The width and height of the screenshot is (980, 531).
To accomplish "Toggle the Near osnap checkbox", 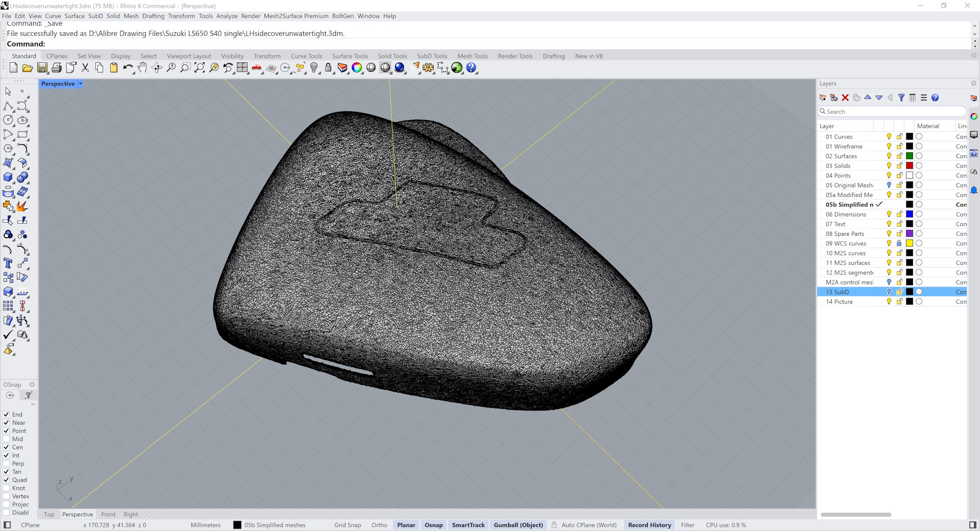I will [7, 423].
